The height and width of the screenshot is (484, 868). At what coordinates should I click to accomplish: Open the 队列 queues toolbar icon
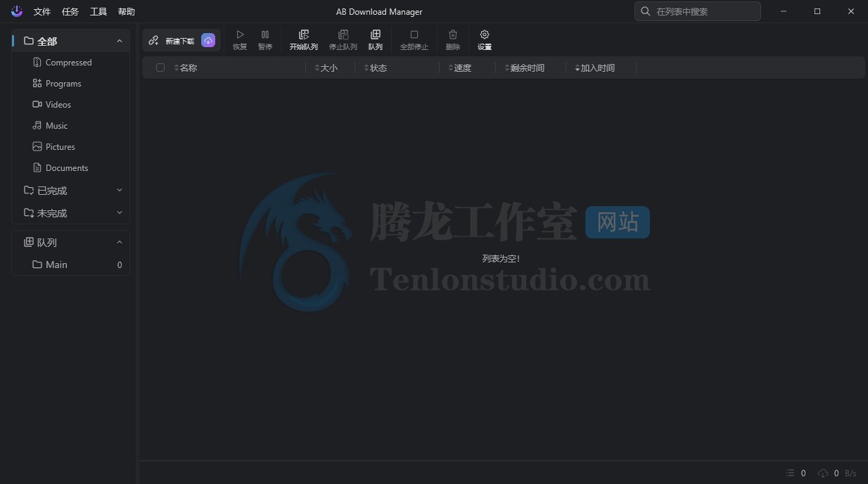(x=376, y=34)
